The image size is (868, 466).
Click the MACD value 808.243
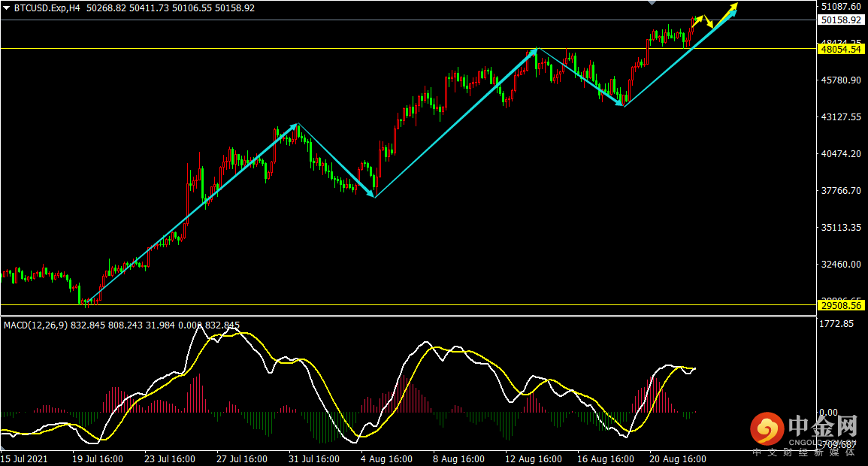coord(123,325)
